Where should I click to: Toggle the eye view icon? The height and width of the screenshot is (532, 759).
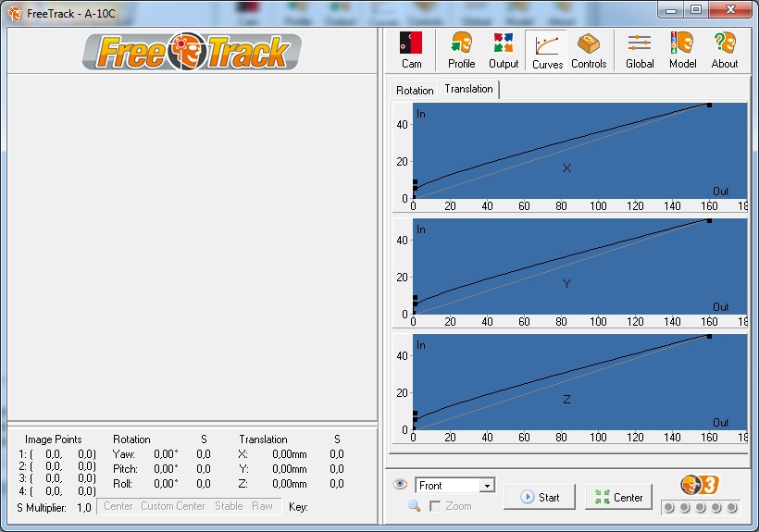point(400,484)
